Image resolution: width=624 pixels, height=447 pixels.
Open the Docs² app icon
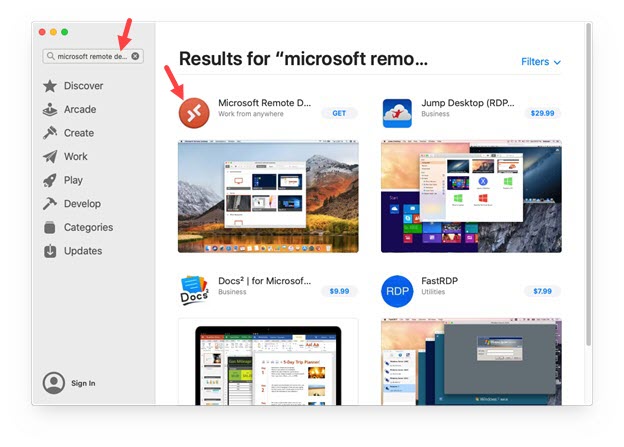[194, 290]
